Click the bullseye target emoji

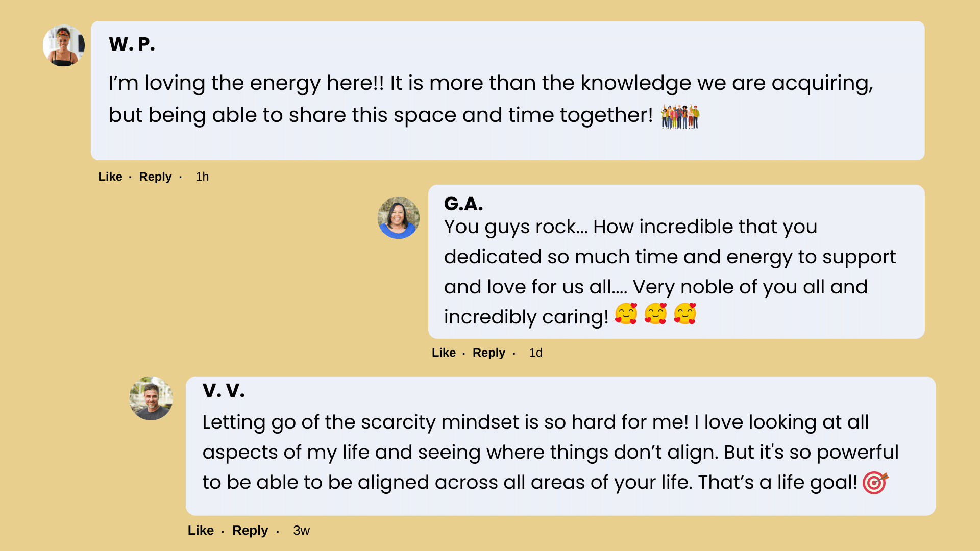pos(875,482)
